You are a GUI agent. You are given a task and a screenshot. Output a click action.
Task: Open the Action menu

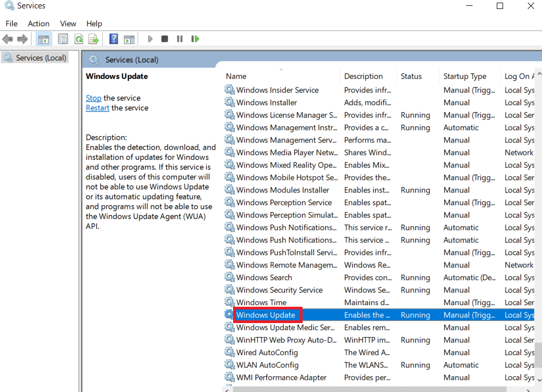(x=38, y=23)
